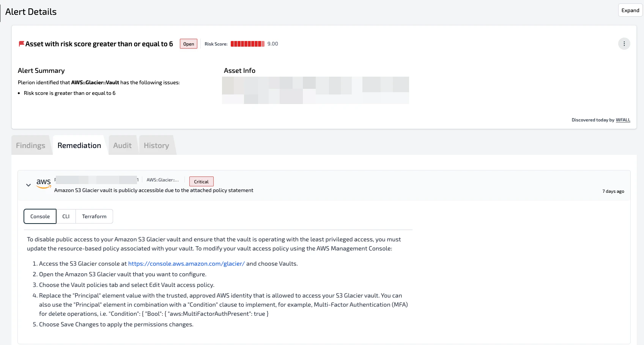Open the S3 Glacier console link

[186, 263]
